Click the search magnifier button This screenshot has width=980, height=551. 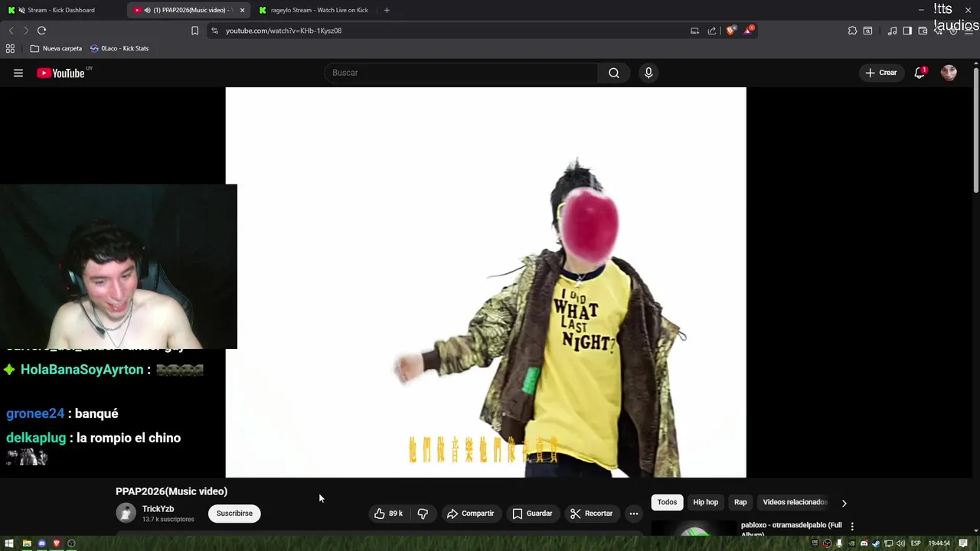(x=613, y=73)
